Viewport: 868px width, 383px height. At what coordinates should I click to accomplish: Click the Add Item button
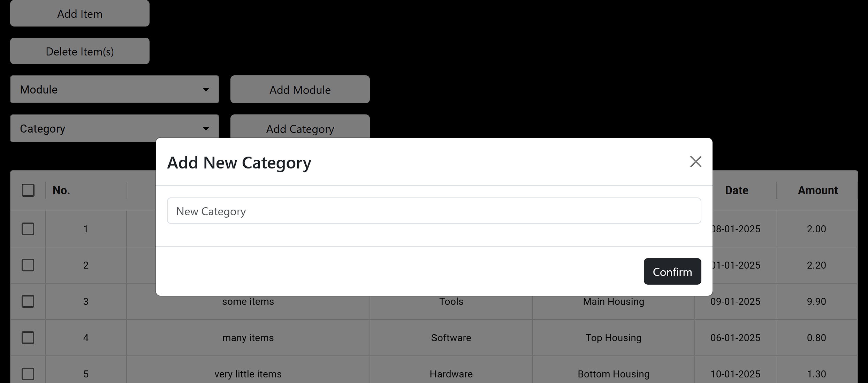(x=80, y=13)
